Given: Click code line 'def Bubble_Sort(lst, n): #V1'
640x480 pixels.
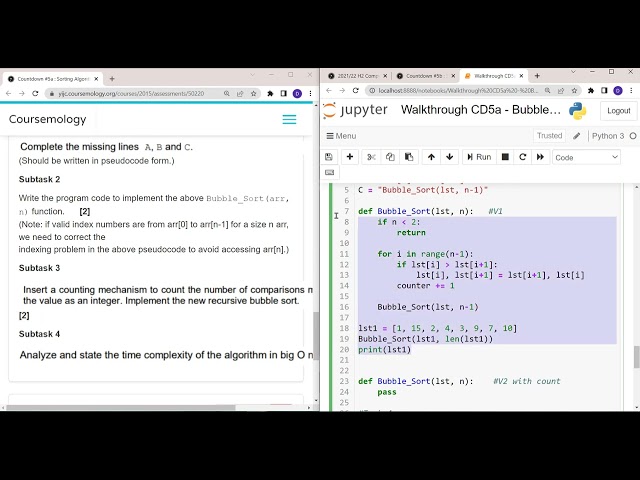Looking at the screenshot, I should pos(431,211).
